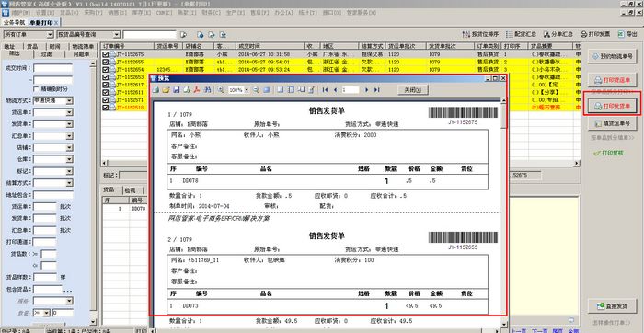Toggle checkbox for order JY-1152675
This screenshot has width=644, height=333.
click(x=106, y=54)
